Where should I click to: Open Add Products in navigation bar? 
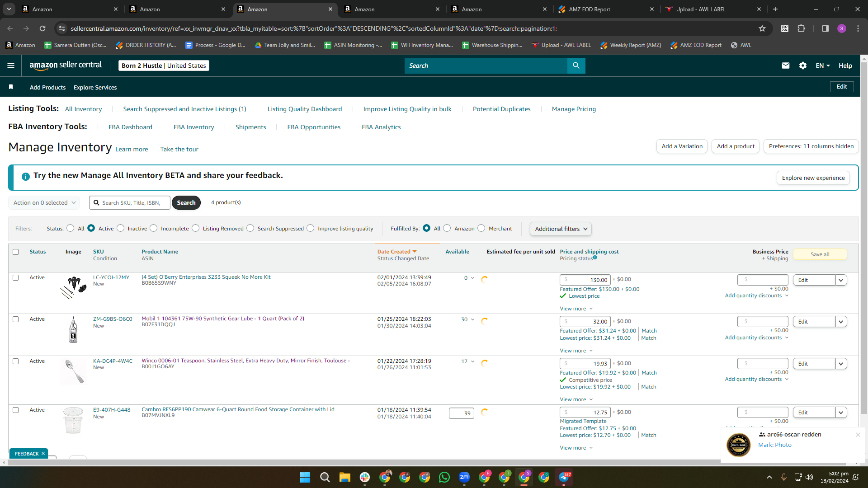(47, 87)
